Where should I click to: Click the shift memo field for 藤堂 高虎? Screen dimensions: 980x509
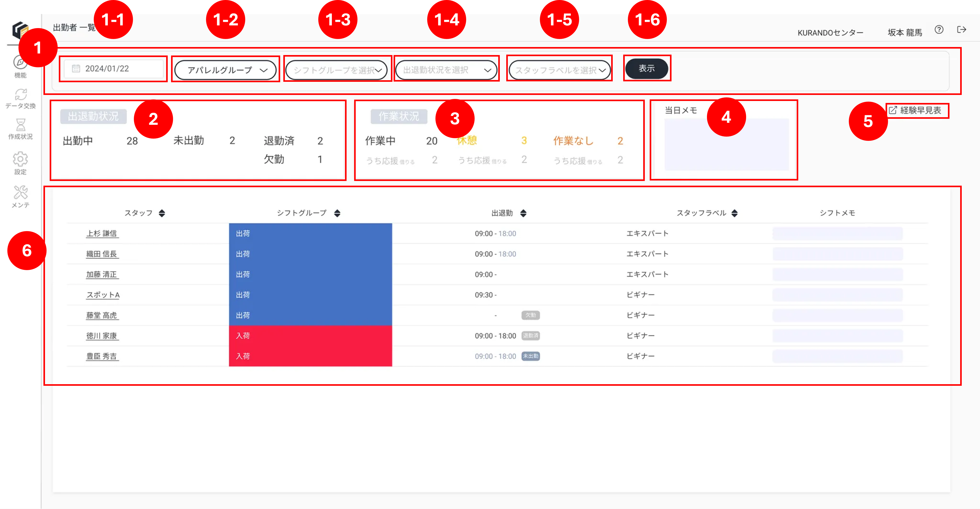tap(837, 315)
